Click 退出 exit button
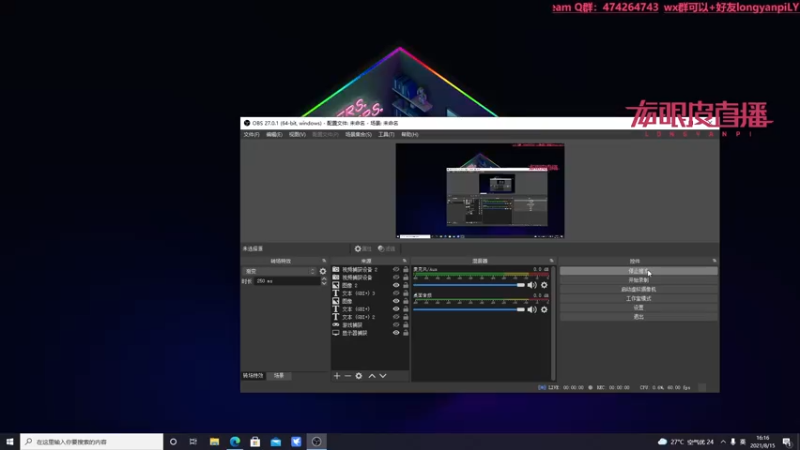 (x=638, y=317)
